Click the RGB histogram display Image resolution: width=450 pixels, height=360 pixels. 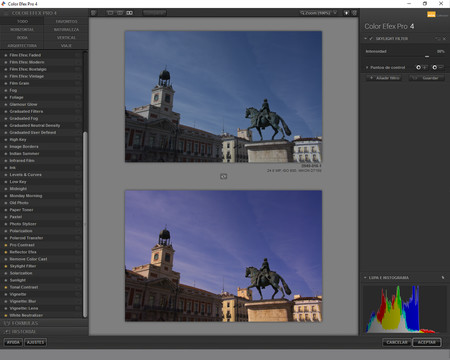404,309
